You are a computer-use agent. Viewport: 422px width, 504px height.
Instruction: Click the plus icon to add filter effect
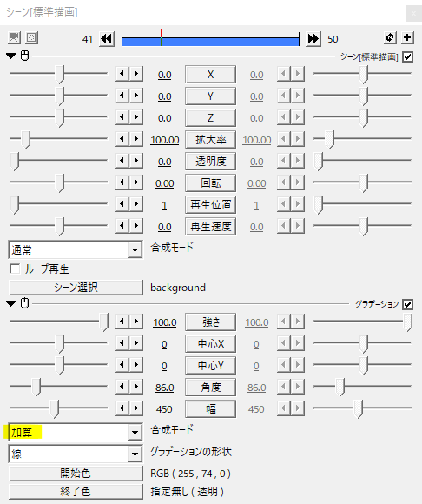point(407,37)
